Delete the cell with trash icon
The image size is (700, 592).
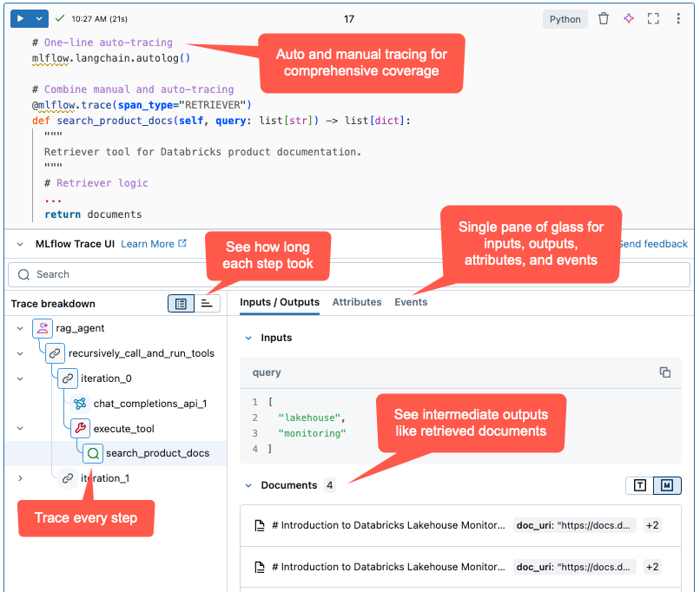pyautogui.click(x=604, y=19)
